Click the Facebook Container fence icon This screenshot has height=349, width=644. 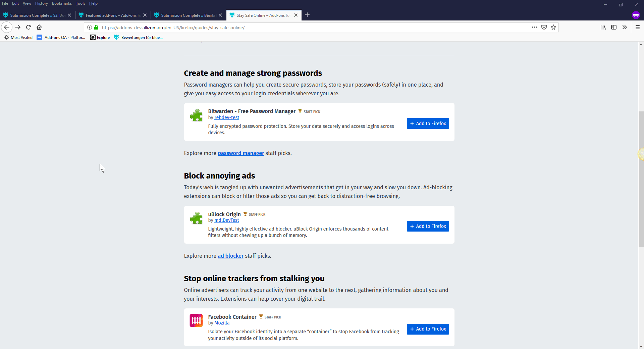[196, 320]
